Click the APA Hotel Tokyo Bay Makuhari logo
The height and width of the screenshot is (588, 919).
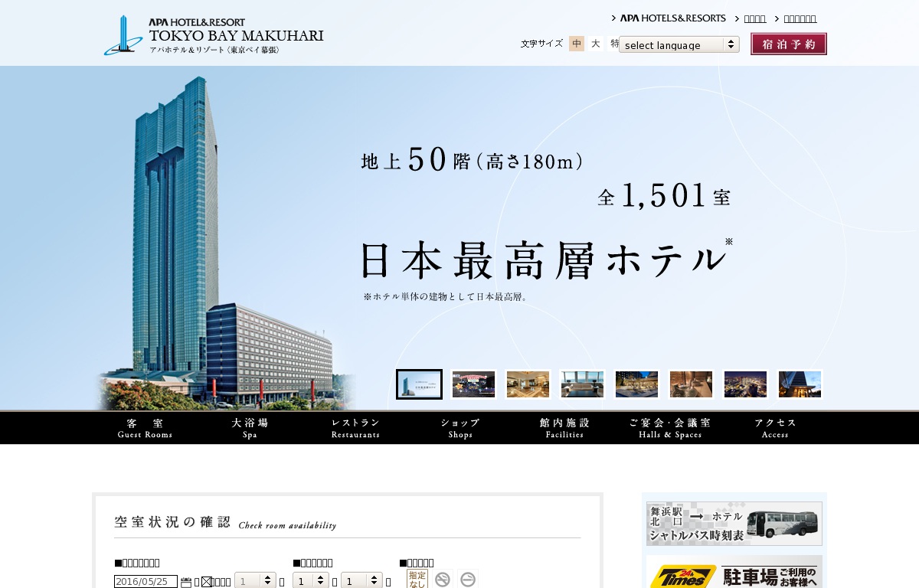click(x=214, y=35)
